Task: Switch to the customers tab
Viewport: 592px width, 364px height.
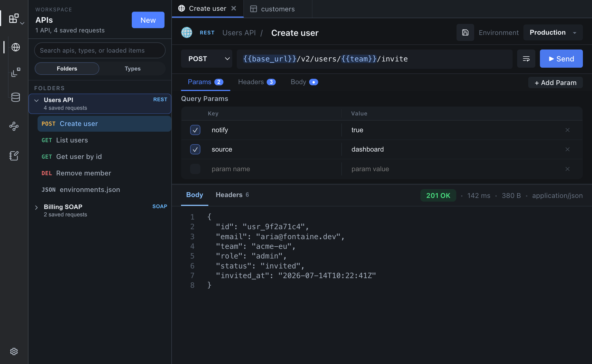Action: [x=278, y=9]
